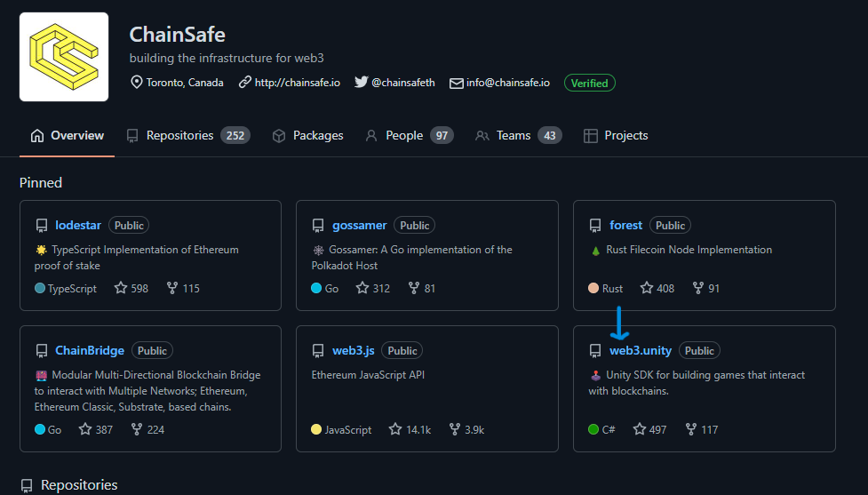Open the Projects tab
The width and height of the screenshot is (868, 495).
click(616, 136)
